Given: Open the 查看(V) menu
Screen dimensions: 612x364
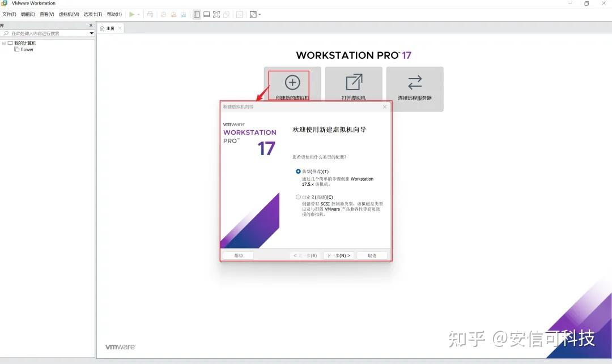Looking at the screenshot, I should [47, 14].
